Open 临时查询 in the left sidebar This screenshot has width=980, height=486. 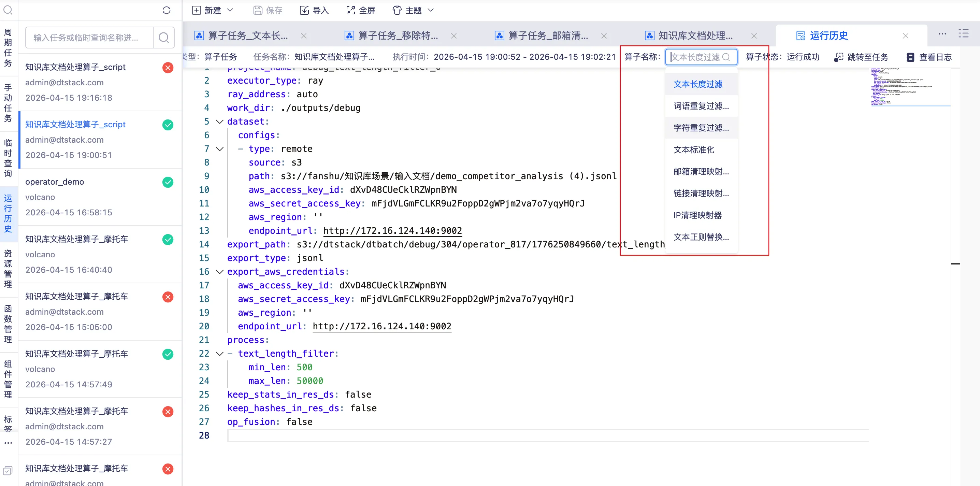coord(8,158)
